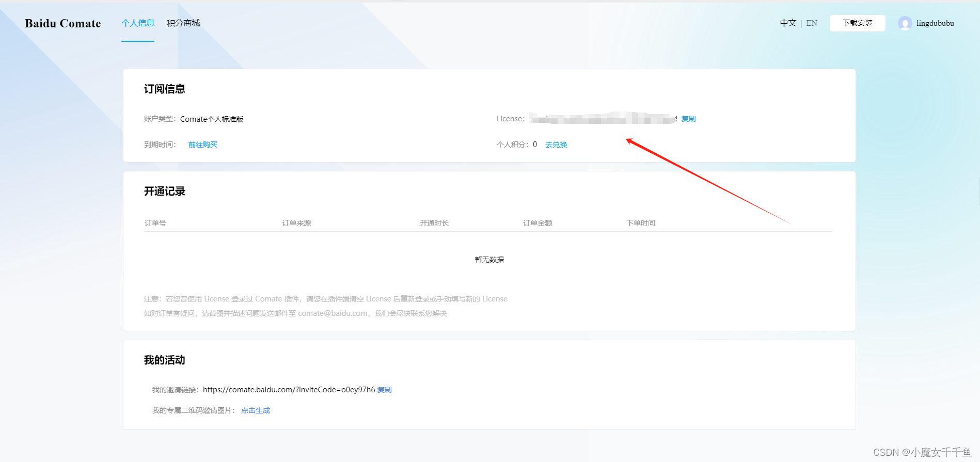Click the 订单金额 column header
Image resolution: width=980 pixels, height=462 pixels.
coord(538,223)
